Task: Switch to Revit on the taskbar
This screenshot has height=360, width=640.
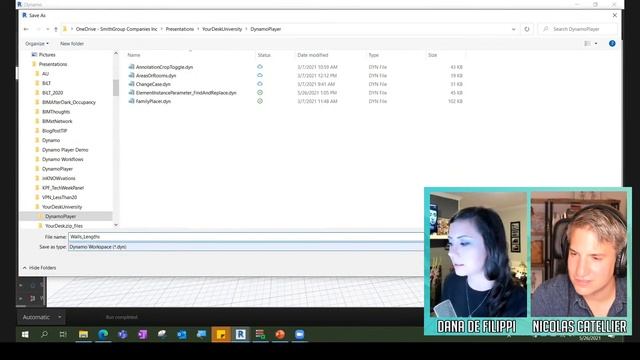Action: pyautogui.click(x=240, y=334)
